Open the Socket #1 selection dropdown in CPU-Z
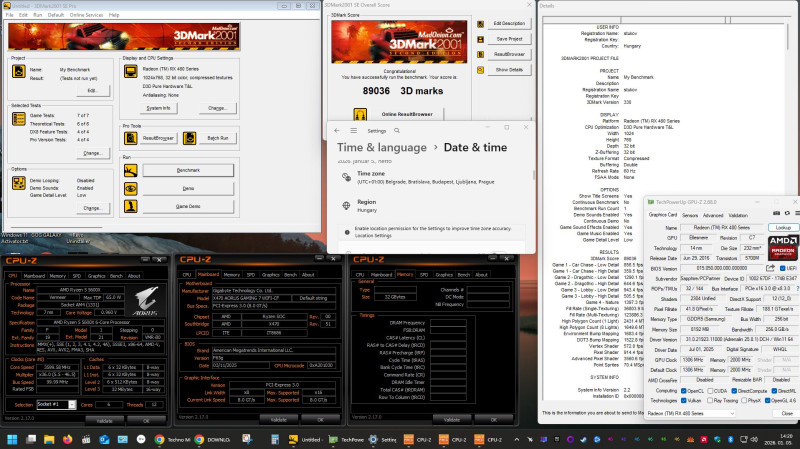Image resolution: width=800 pixels, height=449 pixels. tap(56, 405)
